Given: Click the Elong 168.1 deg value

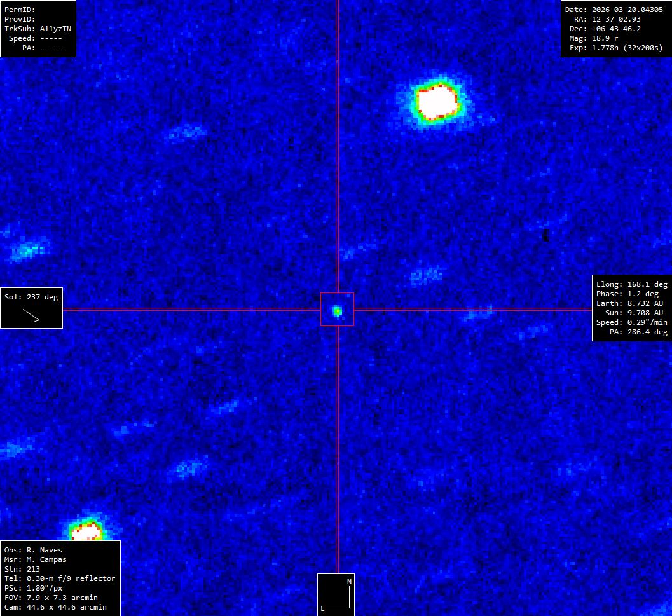Looking at the screenshot, I should 631,284.
